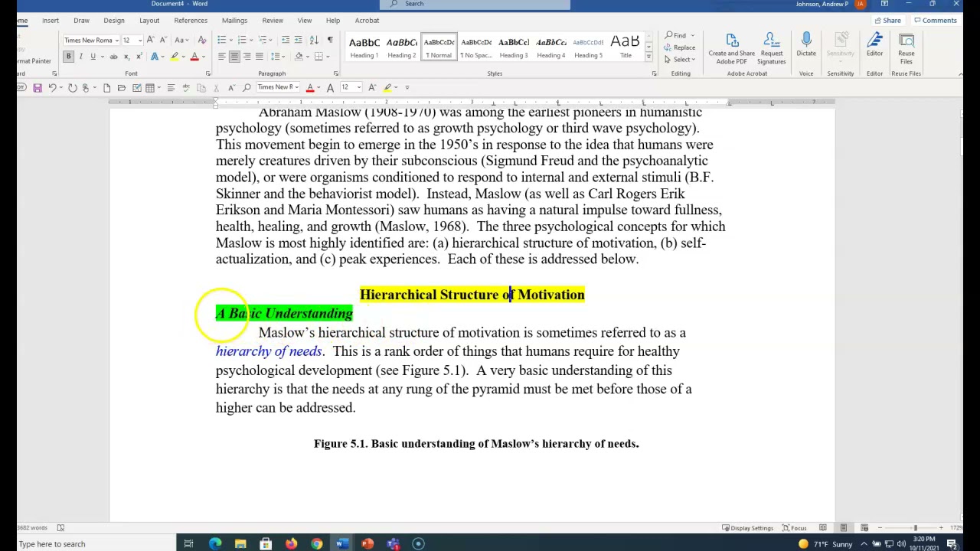Click Request Signatures icon

[771, 48]
